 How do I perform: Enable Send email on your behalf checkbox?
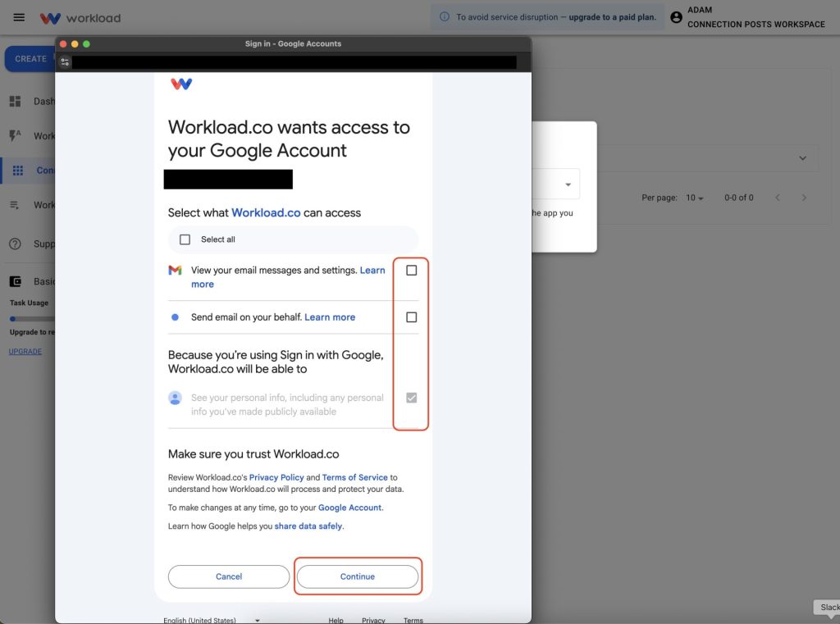[412, 317]
